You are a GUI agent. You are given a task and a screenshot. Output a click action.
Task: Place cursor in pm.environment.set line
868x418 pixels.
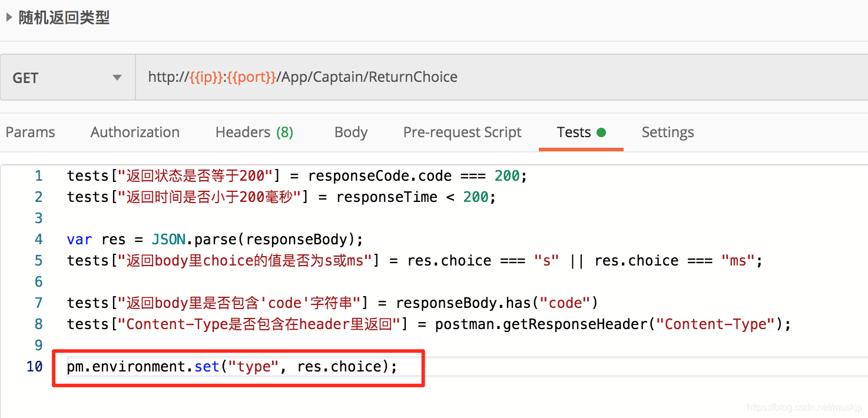[233, 367]
